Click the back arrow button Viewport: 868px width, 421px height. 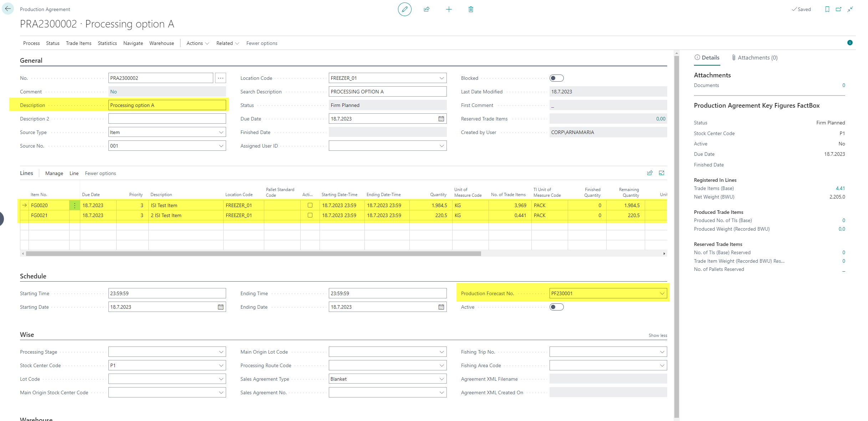[x=8, y=9]
